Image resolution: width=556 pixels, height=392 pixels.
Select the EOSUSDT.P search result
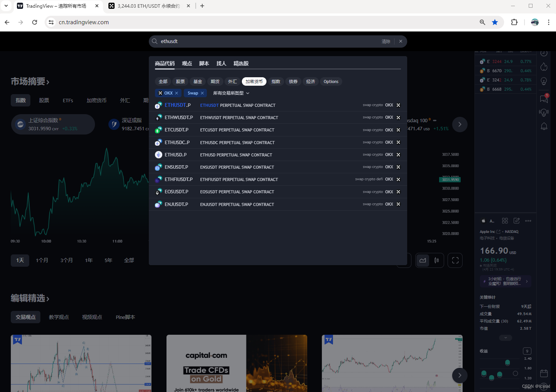[x=278, y=192]
